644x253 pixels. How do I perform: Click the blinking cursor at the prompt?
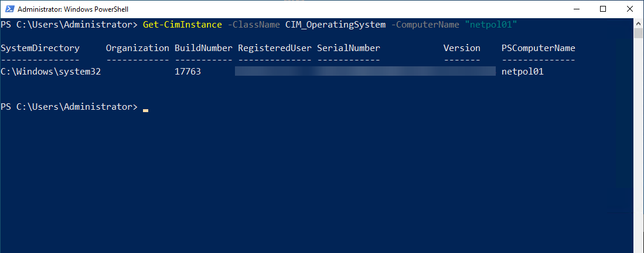pyautogui.click(x=145, y=109)
